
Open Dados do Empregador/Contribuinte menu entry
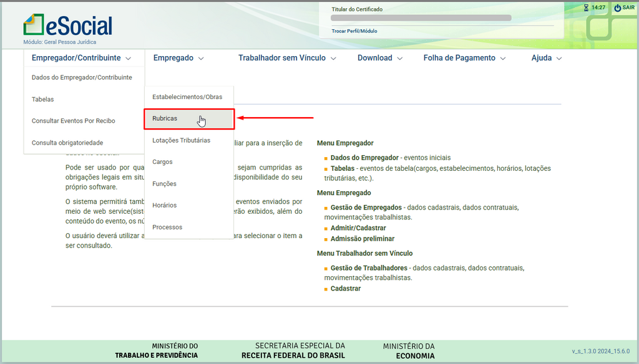pyautogui.click(x=82, y=77)
